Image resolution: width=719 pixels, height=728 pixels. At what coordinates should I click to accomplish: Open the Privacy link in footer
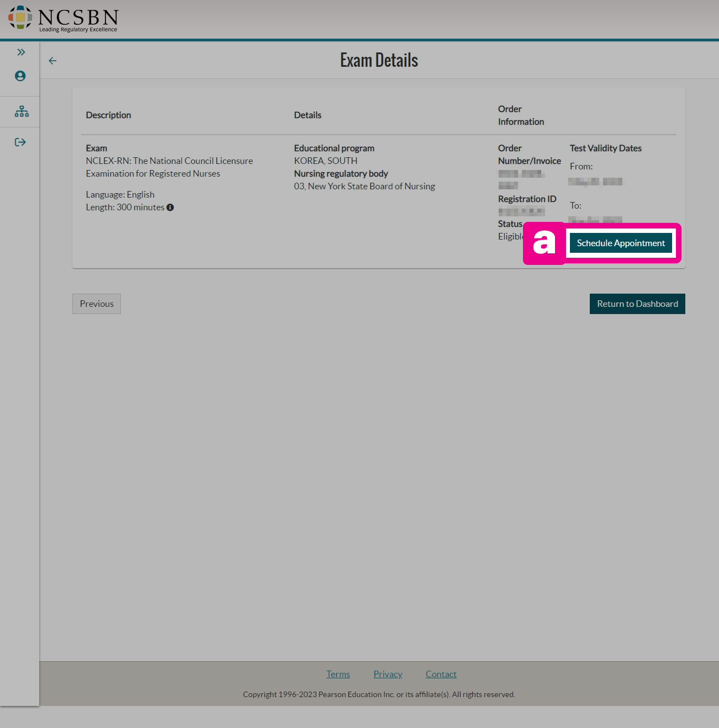coord(388,674)
